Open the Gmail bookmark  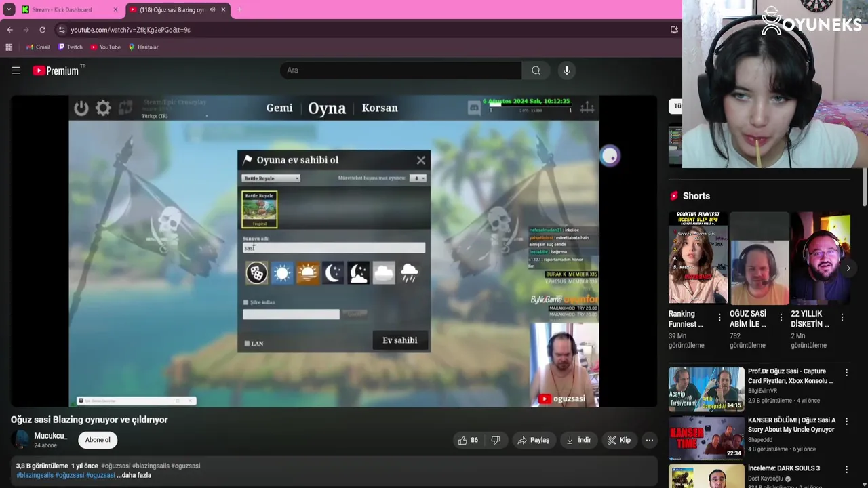point(38,47)
